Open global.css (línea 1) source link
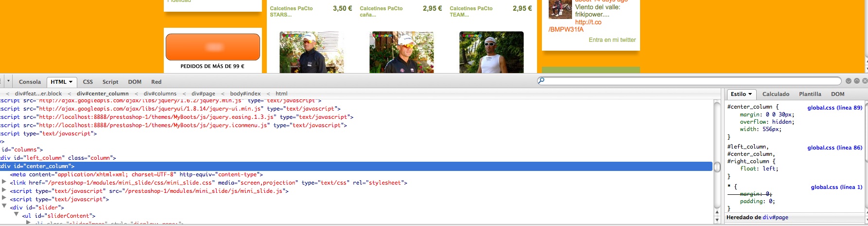868x226 pixels. [x=836, y=187]
